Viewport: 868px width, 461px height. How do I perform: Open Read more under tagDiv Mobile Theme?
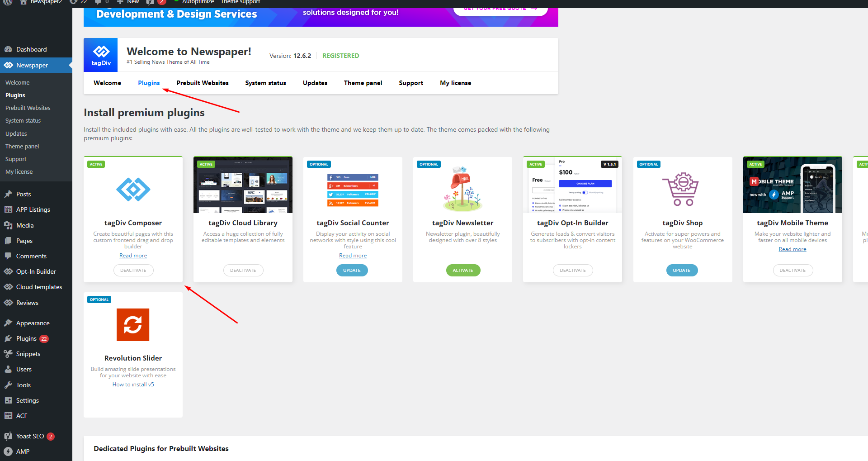793,249
